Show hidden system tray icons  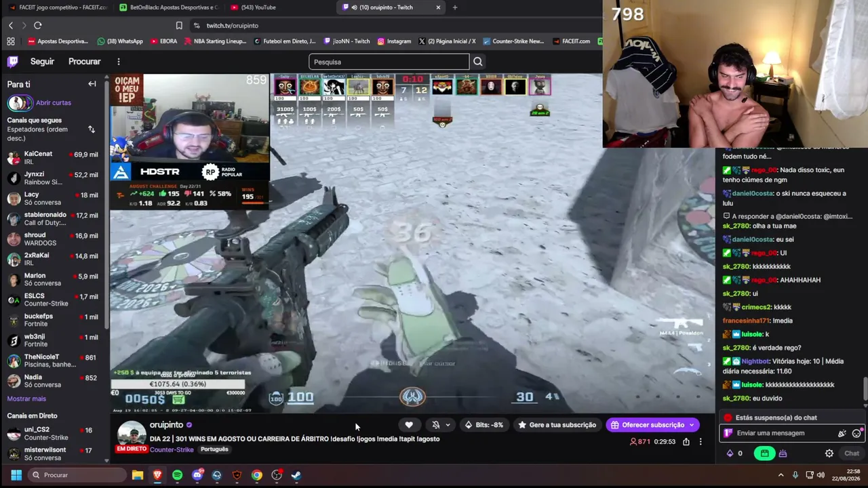click(x=781, y=475)
